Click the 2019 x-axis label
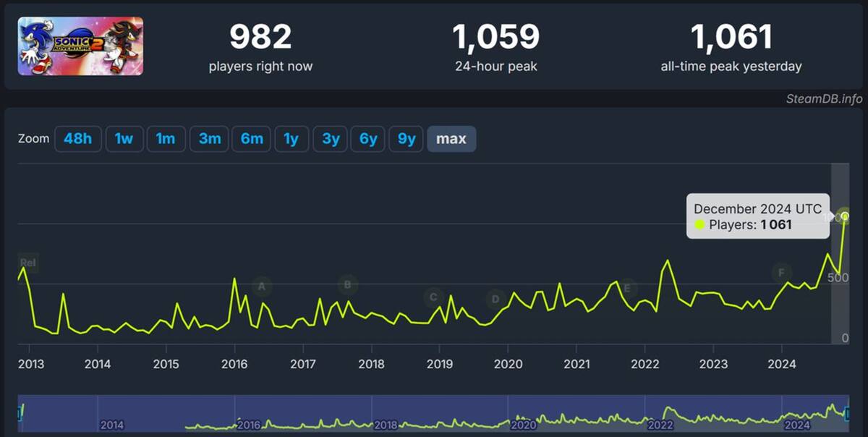 [439, 364]
